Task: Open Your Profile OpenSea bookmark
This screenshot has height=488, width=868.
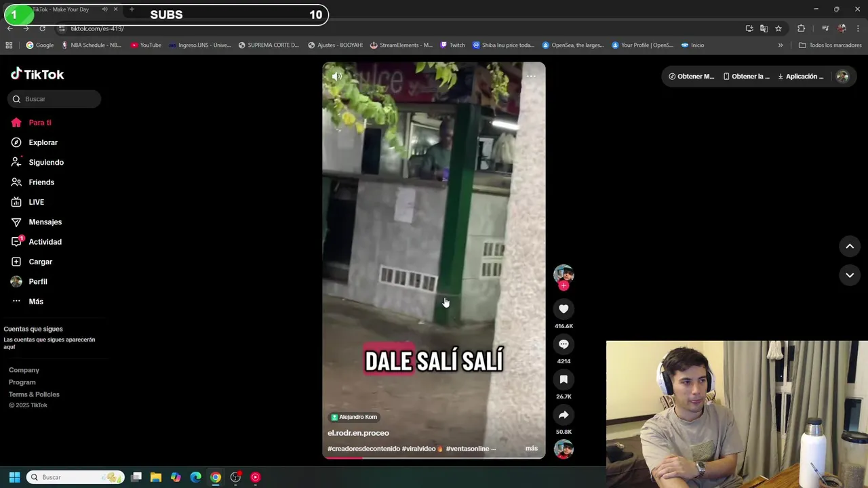Action: click(x=642, y=45)
